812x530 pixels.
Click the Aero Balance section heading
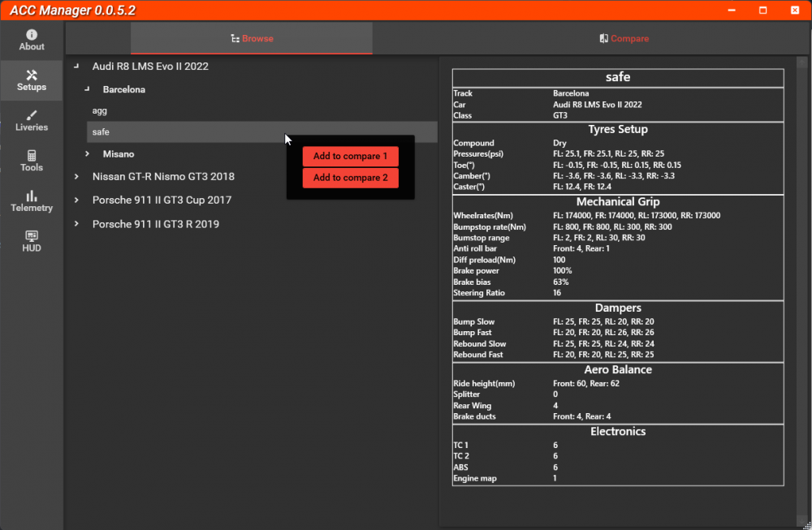618,369
